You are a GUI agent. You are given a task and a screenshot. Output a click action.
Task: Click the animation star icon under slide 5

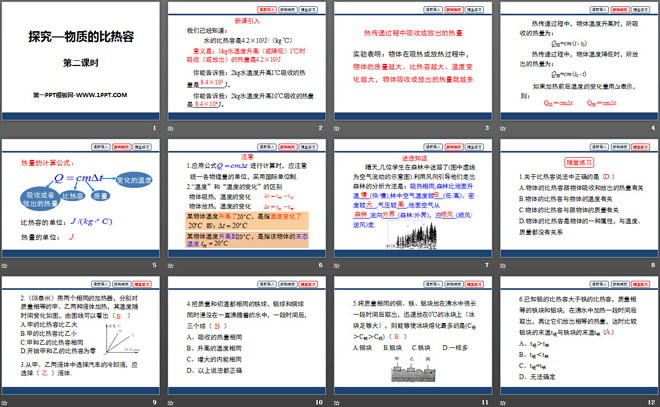tap(5, 266)
